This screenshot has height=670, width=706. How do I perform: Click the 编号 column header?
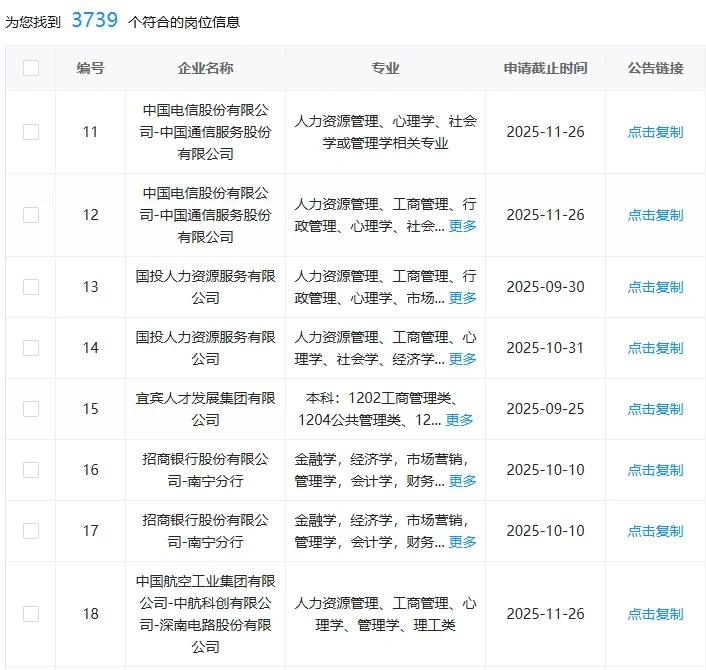click(x=90, y=68)
